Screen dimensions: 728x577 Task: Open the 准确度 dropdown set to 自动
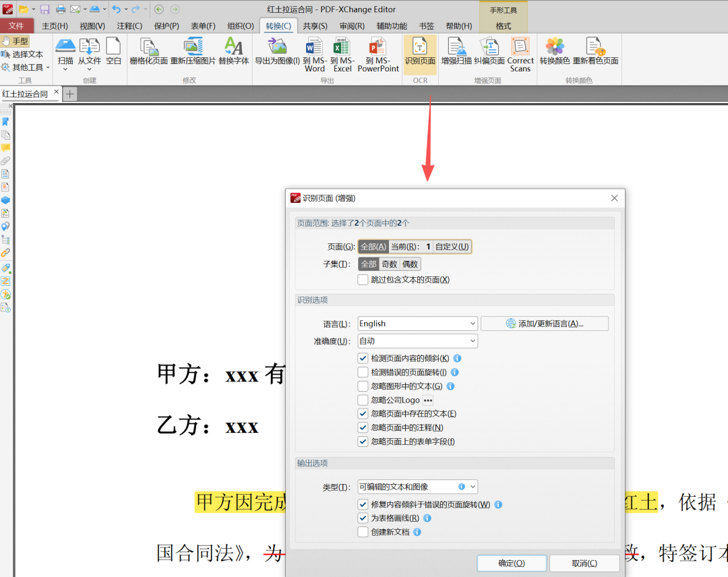tap(417, 341)
